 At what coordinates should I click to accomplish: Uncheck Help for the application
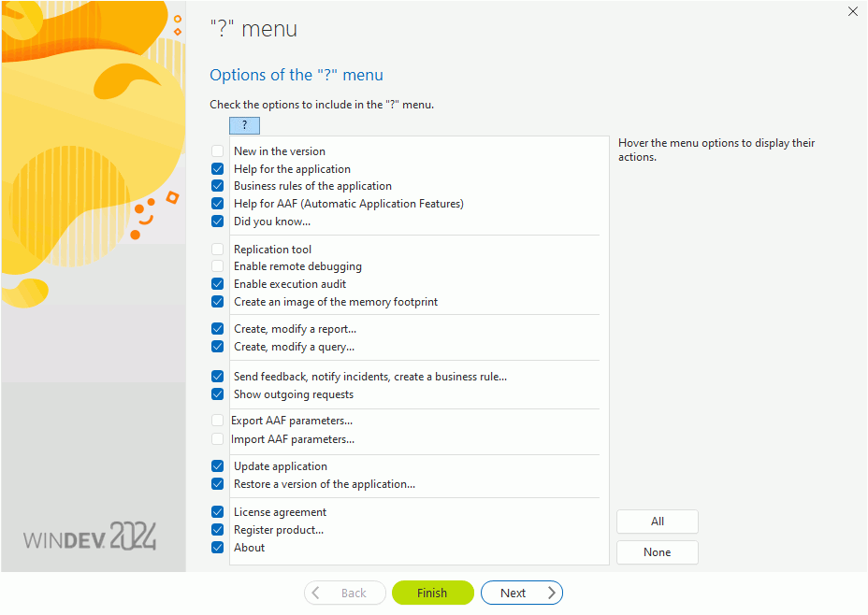[x=218, y=168]
